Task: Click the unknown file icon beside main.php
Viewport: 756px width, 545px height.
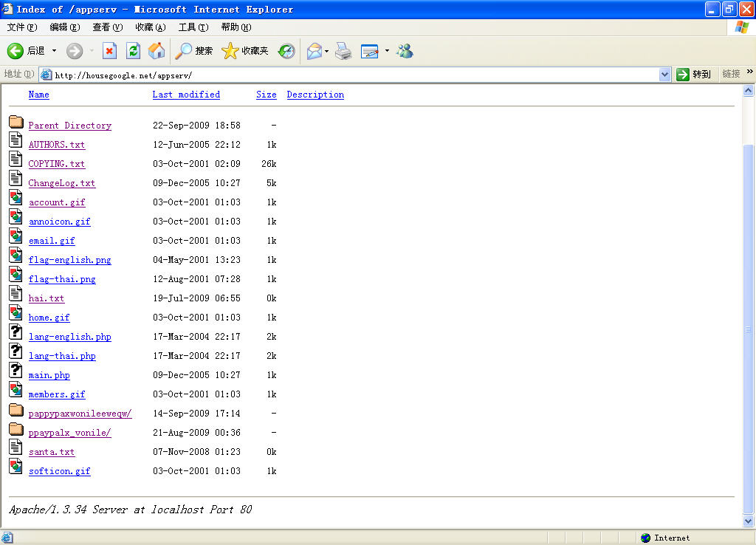Action: click(16, 371)
